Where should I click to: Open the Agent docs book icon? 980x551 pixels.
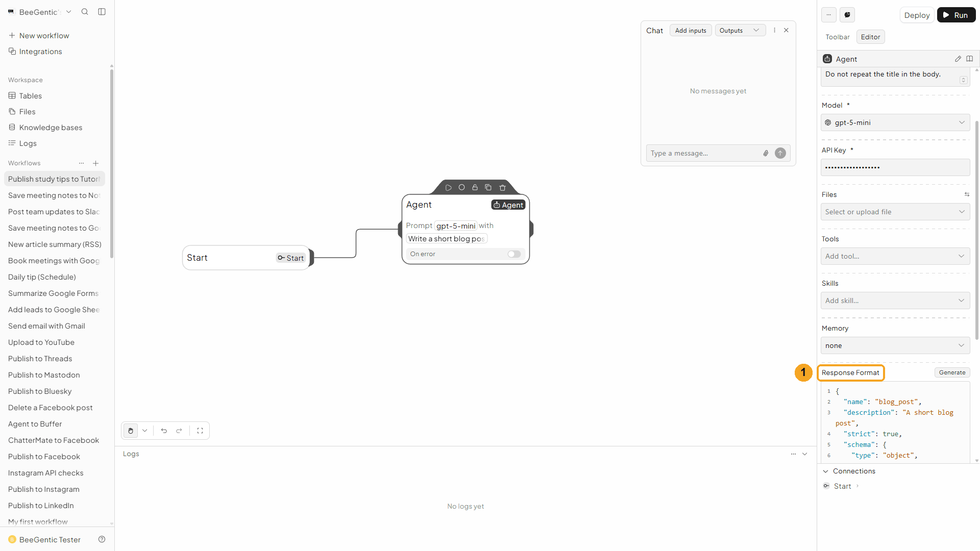pyautogui.click(x=970, y=59)
